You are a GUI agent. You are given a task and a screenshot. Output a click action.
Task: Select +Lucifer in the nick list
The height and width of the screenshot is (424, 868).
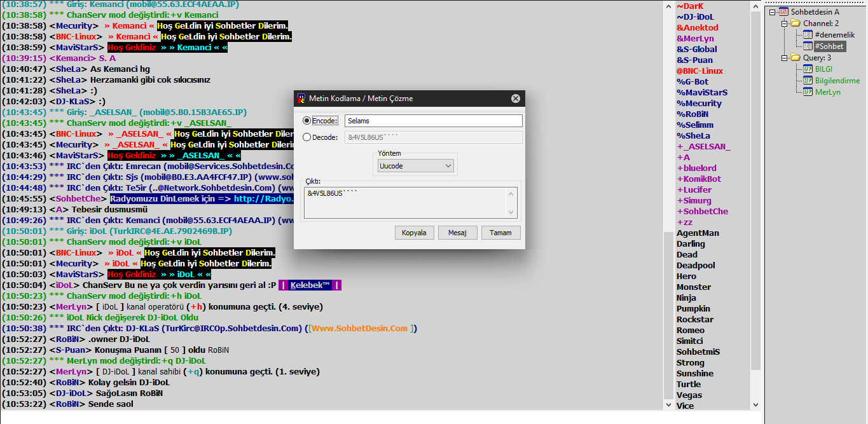point(694,189)
